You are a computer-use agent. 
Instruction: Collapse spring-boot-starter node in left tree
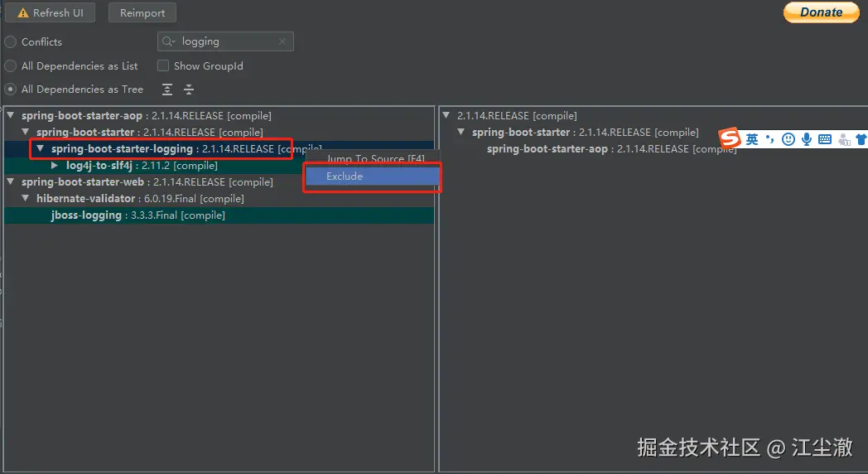(26, 133)
